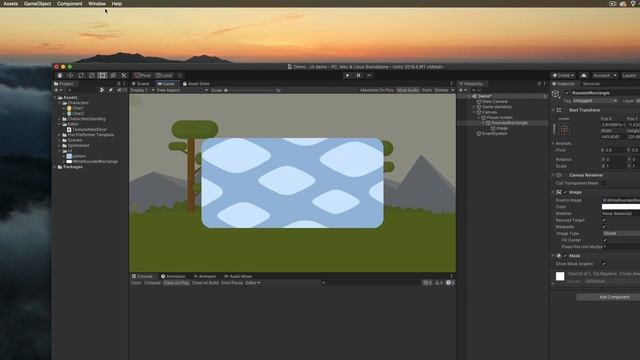Click the pattern sprite asset icon
The image size is (640, 360).
69,156
